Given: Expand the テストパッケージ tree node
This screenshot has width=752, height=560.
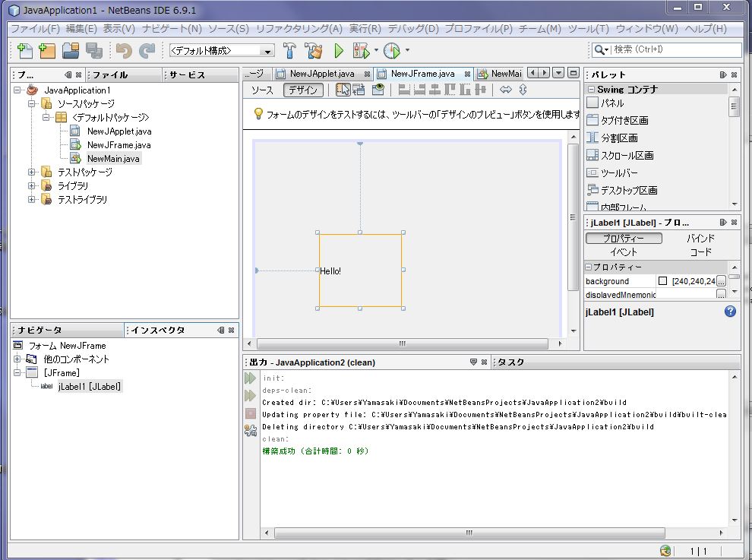Looking at the screenshot, I should click(x=32, y=172).
